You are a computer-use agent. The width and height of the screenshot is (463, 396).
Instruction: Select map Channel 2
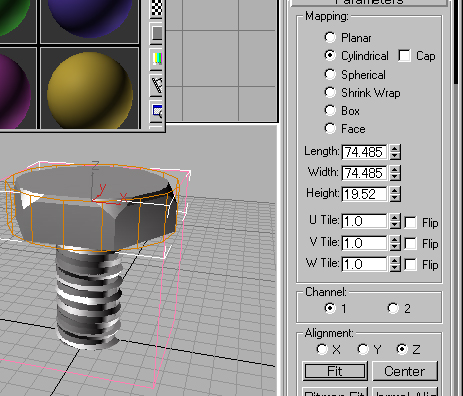coord(393,308)
